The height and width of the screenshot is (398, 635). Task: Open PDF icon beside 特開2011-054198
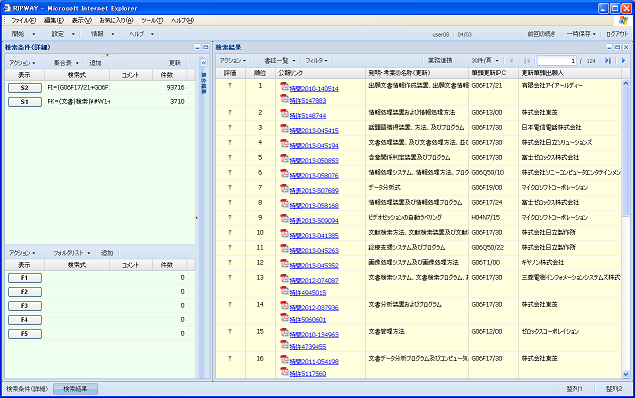[284, 360]
